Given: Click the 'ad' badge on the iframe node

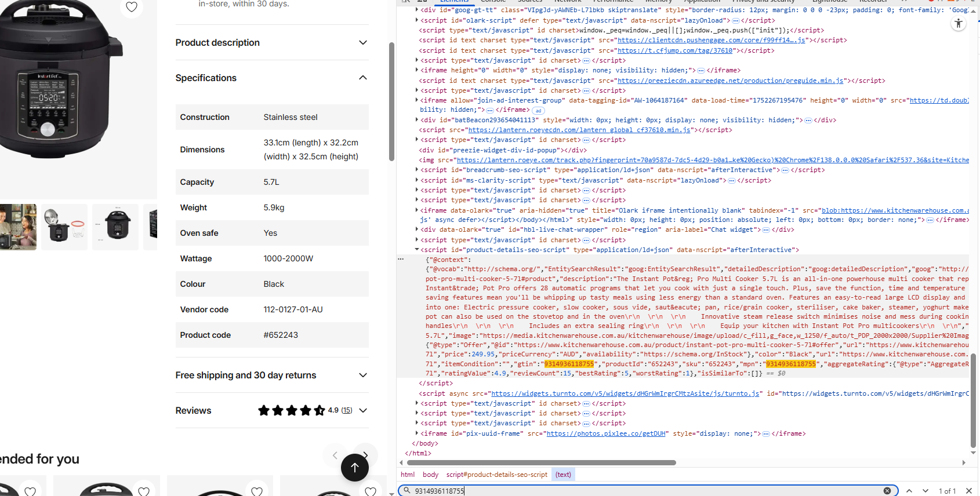Looking at the screenshot, I should 539,110.
